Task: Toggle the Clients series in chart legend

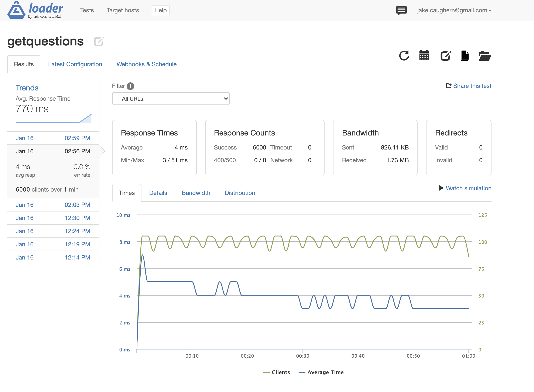Action: click(x=277, y=372)
